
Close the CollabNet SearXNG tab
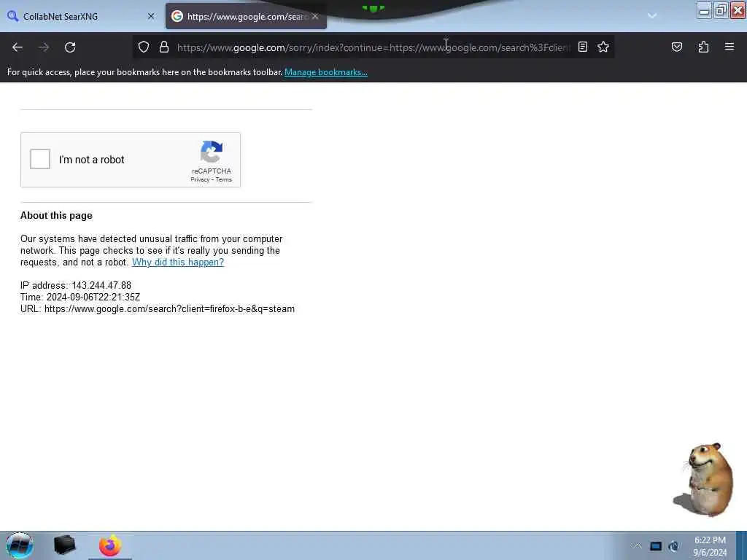151,16
